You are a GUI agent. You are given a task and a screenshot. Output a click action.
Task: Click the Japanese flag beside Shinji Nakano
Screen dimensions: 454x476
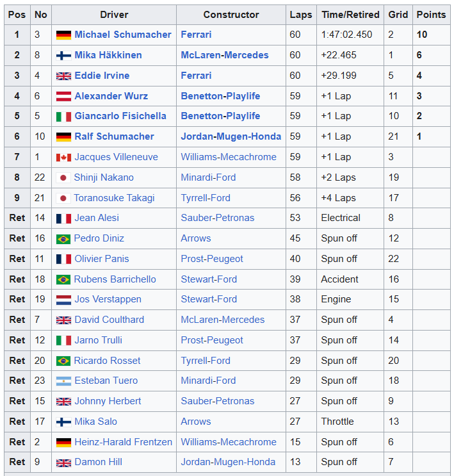[63, 178]
